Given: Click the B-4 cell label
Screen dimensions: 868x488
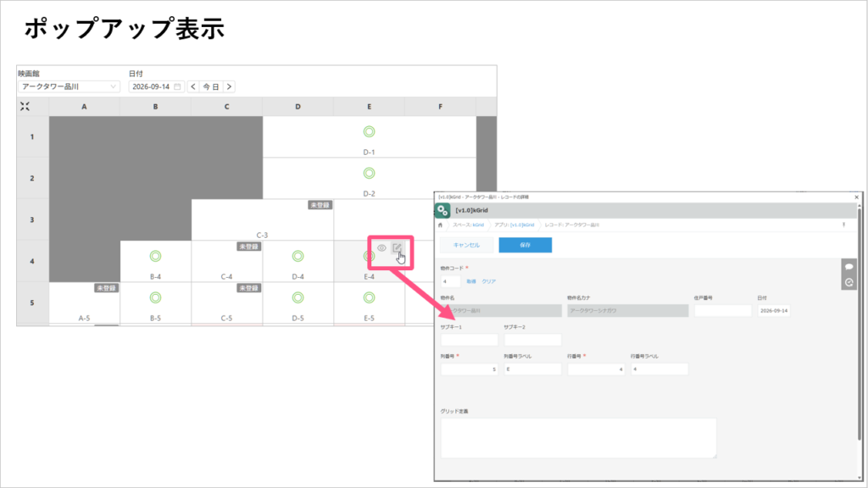Looking at the screenshot, I should (x=156, y=277).
